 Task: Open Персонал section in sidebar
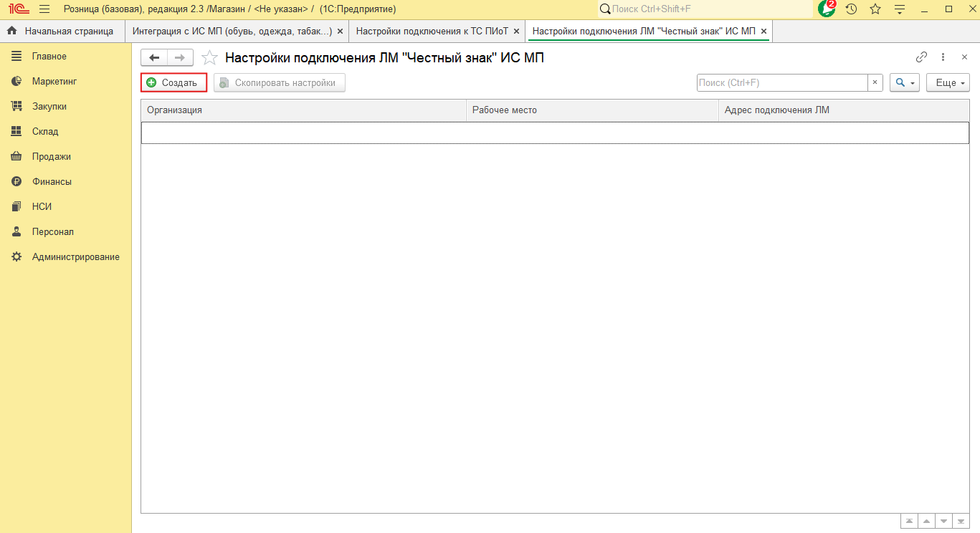coord(65,232)
